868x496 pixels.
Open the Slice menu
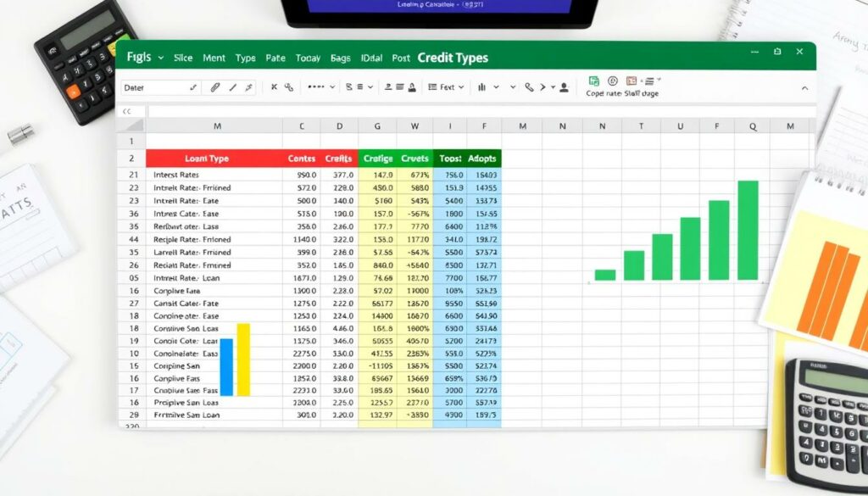tap(183, 58)
